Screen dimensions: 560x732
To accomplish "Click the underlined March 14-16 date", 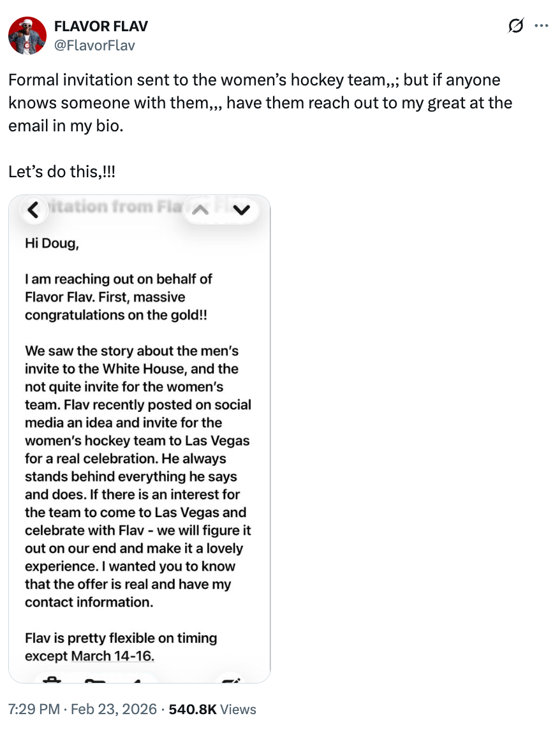I will point(112,656).
